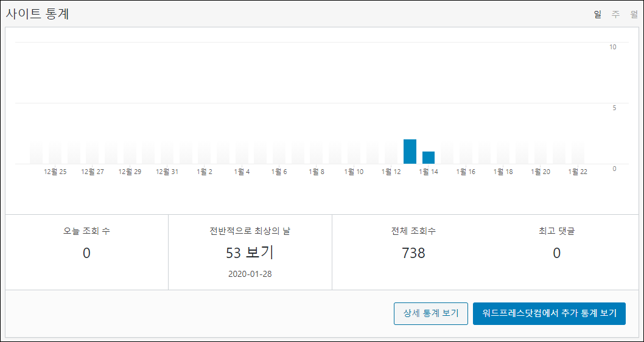Click the x-axis label '1월 8'
This screenshot has width=644, height=342.
317,172
